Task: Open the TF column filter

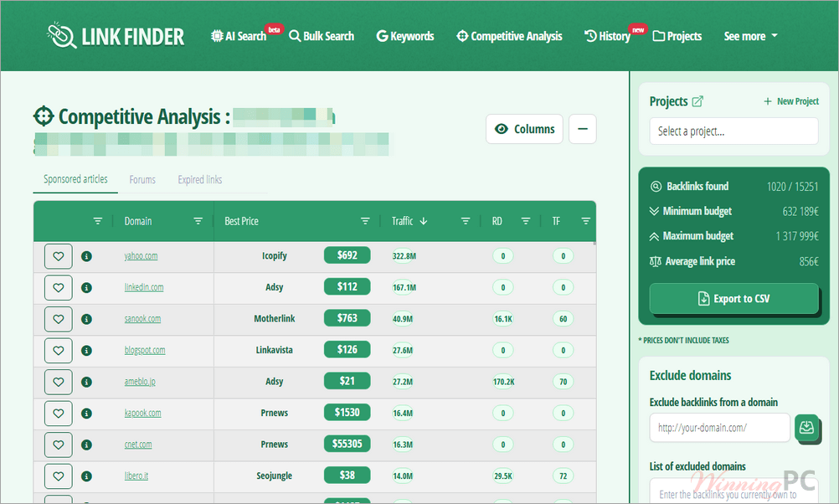Action: (x=586, y=221)
